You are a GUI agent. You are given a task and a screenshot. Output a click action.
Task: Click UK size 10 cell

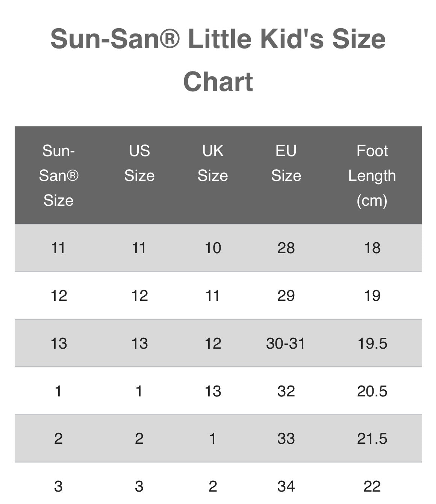coord(213,248)
